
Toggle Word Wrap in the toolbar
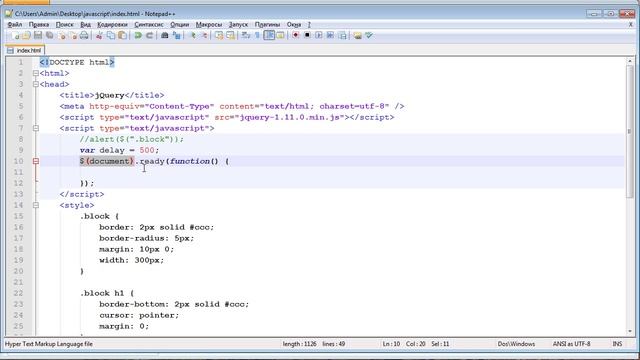point(246,36)
